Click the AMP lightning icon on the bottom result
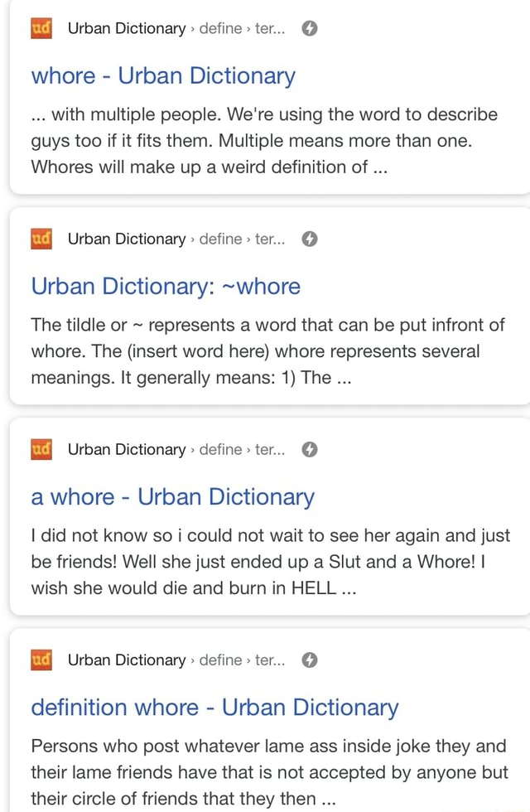Viewport: 530px width, 812px height. pos(309,660)
